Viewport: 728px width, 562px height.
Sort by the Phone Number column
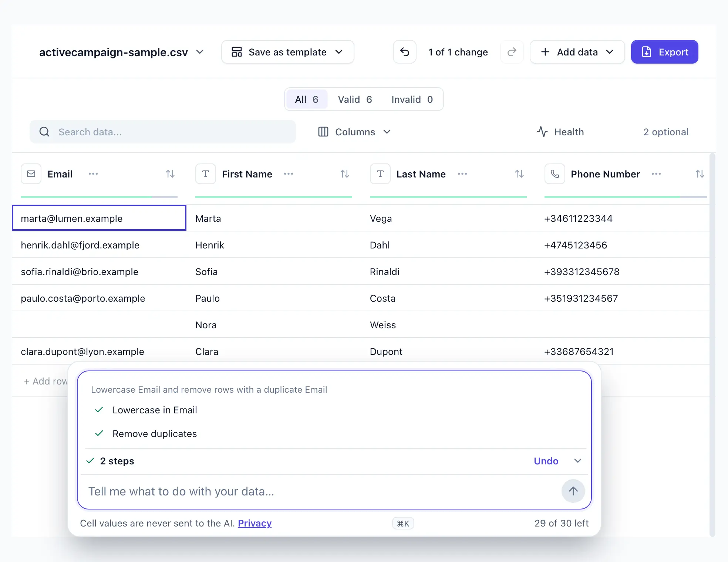coord(700,174)
